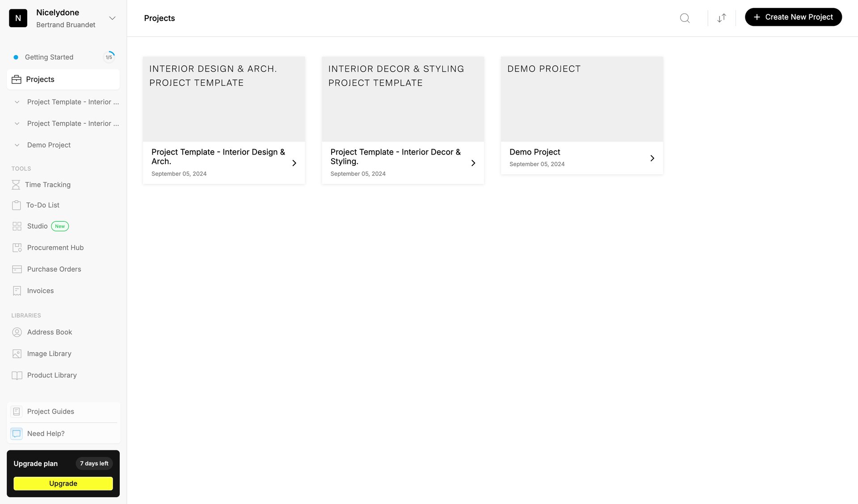Screen dimensions: 858x504
Task: Open the Image Library
Action: 49,353
